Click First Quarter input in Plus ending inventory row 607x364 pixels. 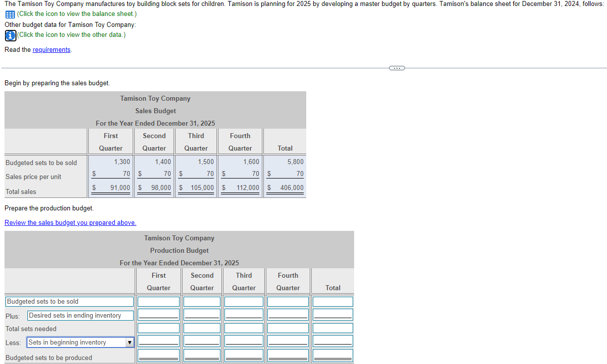(x=159, y=314)
